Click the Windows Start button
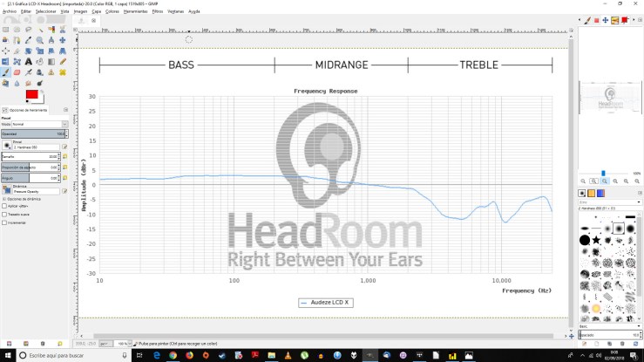This screenshot has height=362, width=644. (x=9, y=356)
